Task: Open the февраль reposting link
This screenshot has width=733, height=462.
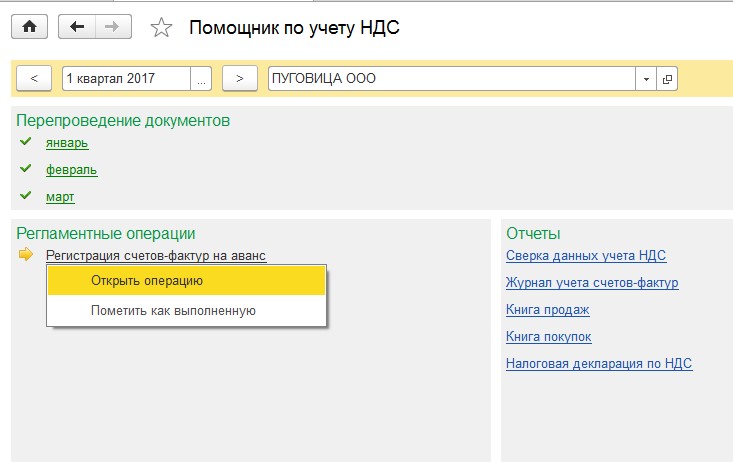Action: (72, 170)
